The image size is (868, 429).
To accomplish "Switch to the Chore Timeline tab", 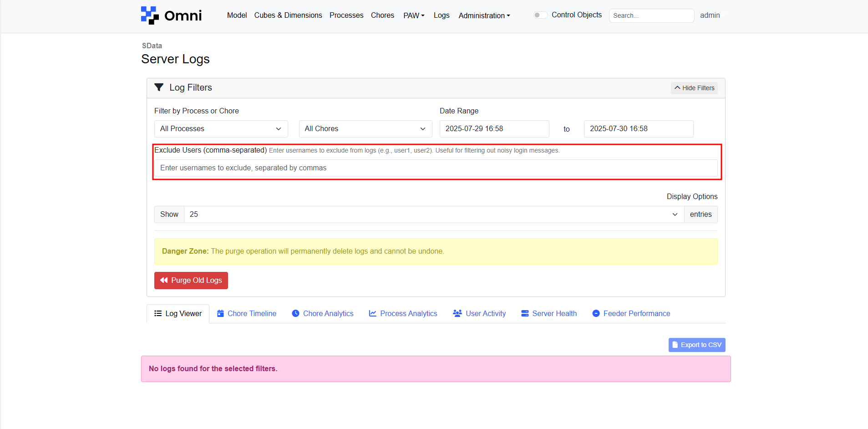I will (x=247, y=313).
